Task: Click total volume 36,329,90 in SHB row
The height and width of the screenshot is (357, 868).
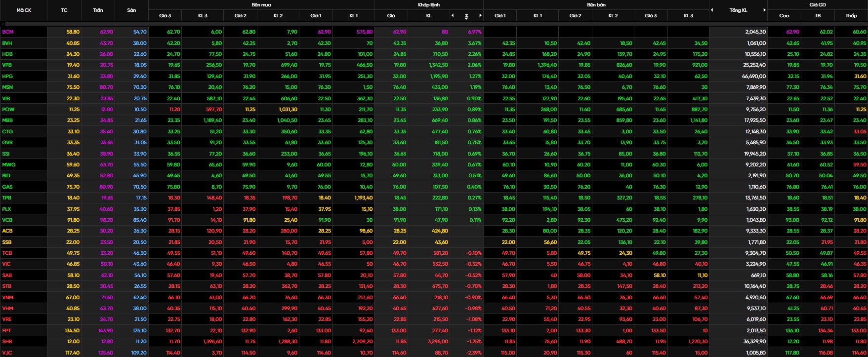Action: pos(754,341)
